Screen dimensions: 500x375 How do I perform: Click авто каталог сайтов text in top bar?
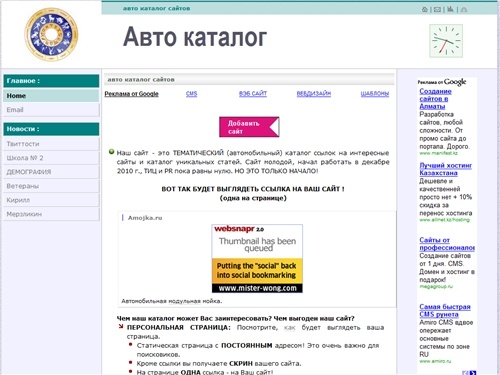pyautogui.click(x=156, y=8)
